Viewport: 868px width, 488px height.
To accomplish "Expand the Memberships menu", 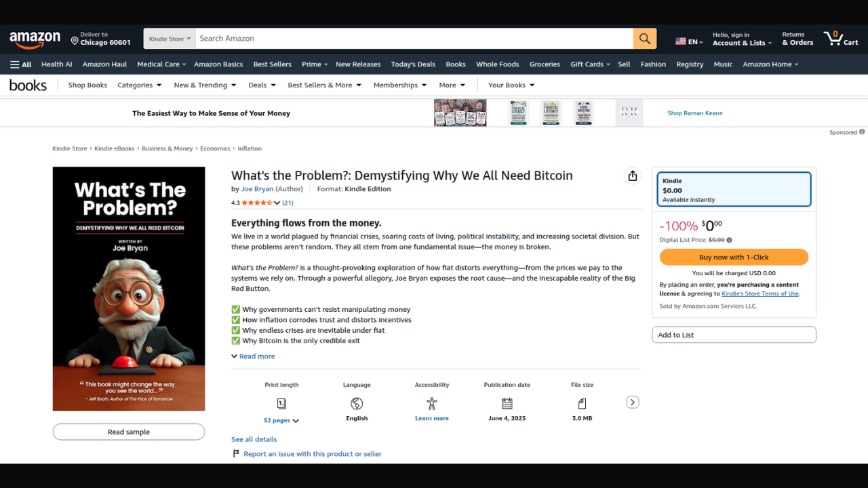I will [x=400, y=85].
